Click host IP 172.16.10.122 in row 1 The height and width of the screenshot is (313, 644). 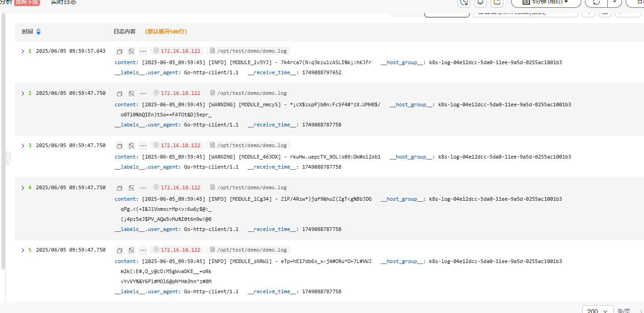[x=180, y=51]
